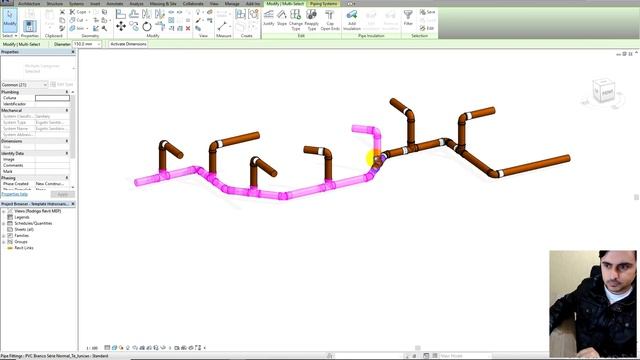Click the red Delete X icon
Screen dimensions: 640x360
point(188,28)
